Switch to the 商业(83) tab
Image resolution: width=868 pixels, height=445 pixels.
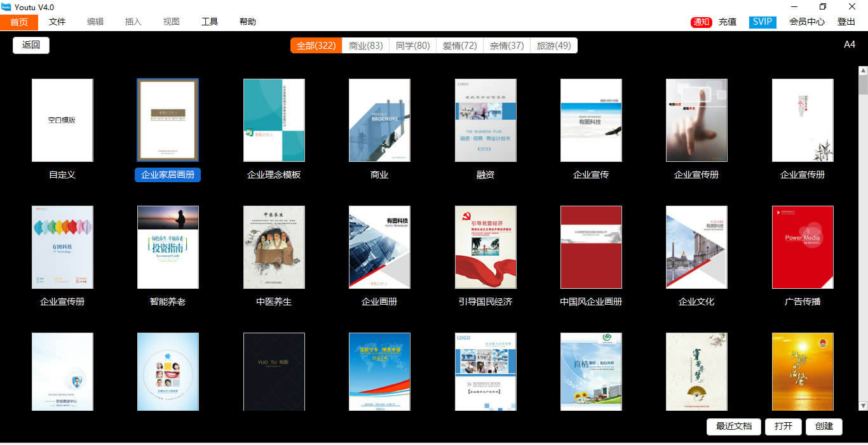(x=366, y=46)
